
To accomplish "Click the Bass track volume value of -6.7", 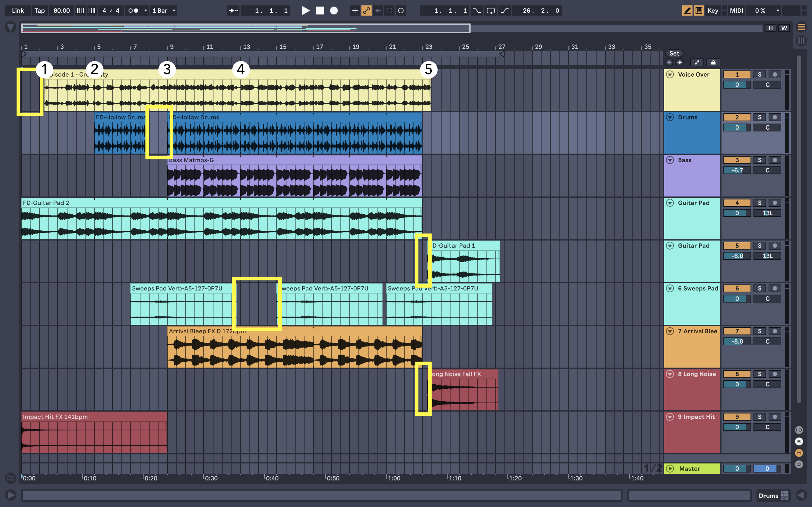I will click(x=737, y=170).
